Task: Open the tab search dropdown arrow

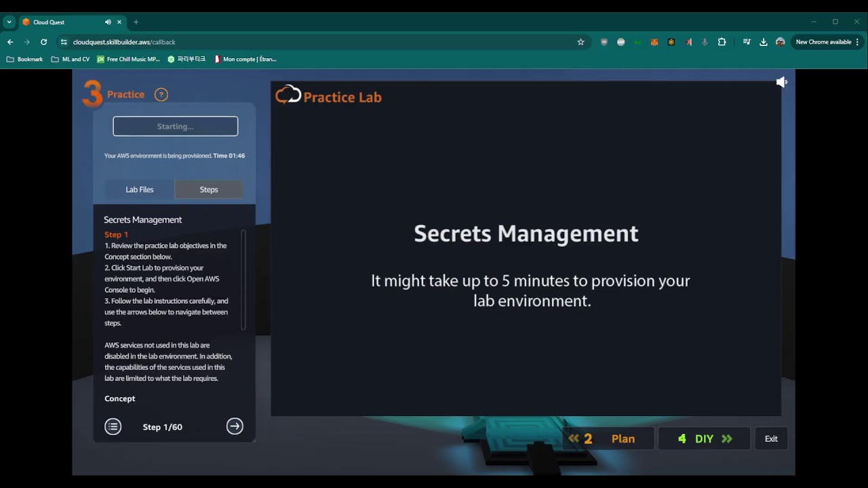Action: [x=9, y=22]
